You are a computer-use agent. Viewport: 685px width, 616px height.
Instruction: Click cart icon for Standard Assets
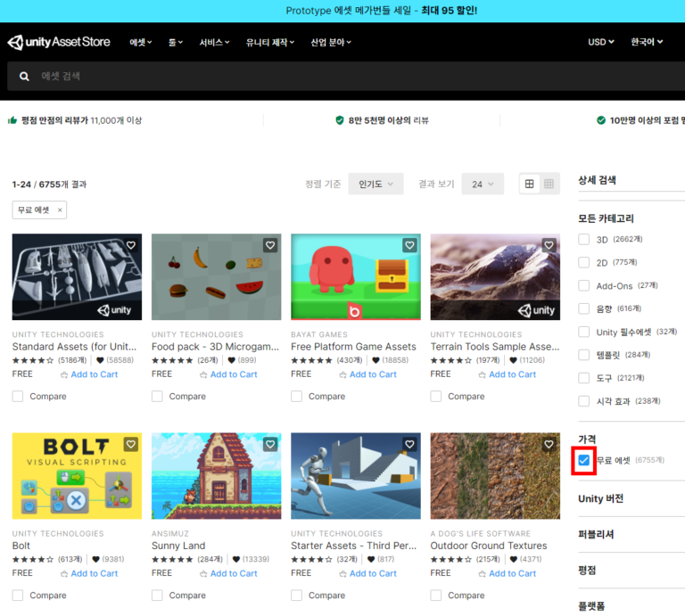(x=64, y=374)
